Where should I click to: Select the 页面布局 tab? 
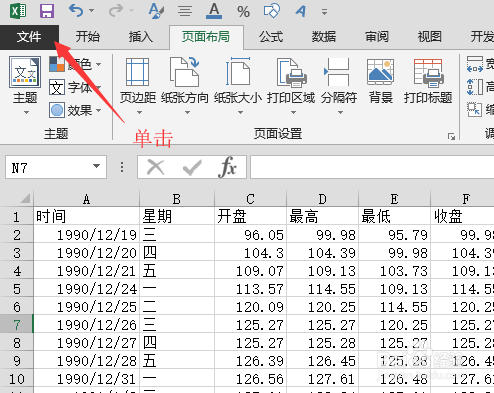click(x=206, y=37)
